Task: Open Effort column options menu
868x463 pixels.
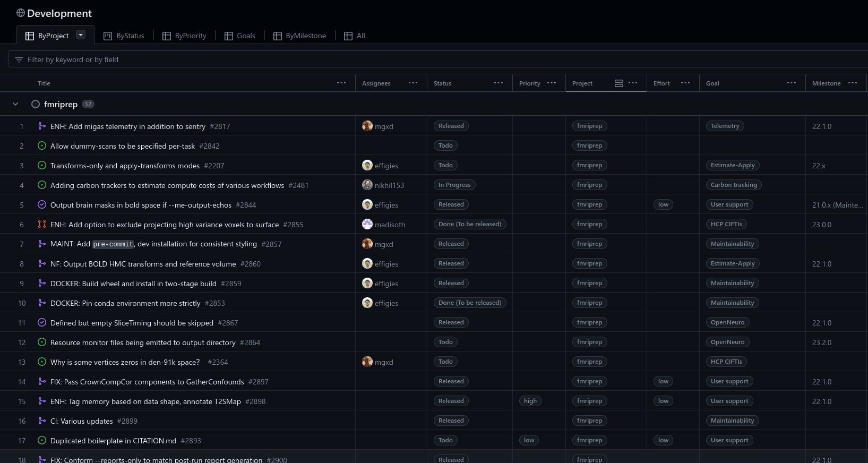Action: coord(685,83)
